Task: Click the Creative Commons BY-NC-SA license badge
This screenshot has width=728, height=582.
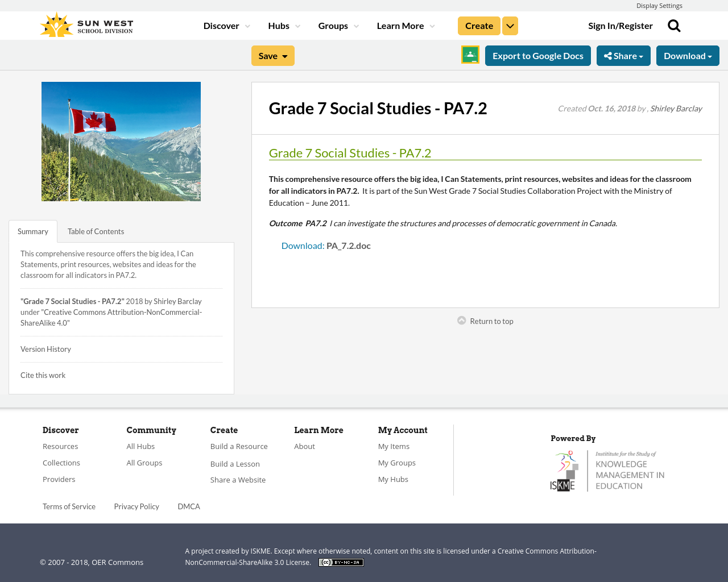Action: coord(341,562)
